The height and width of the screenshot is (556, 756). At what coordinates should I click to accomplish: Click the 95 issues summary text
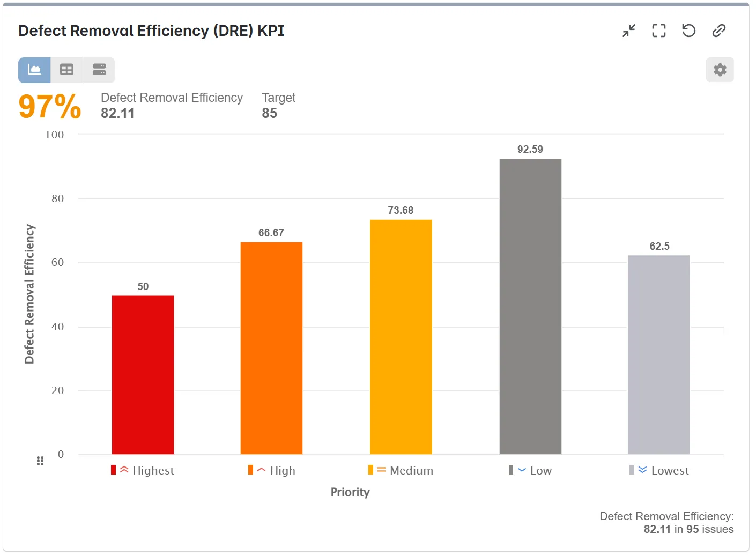(710, 529)
